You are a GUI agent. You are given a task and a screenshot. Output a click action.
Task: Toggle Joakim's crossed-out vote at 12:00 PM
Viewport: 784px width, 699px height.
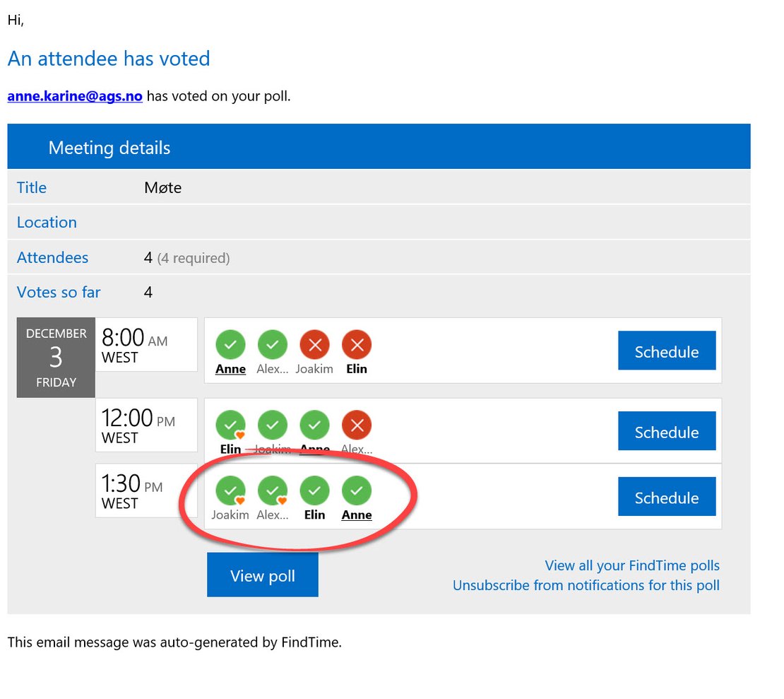273,425
